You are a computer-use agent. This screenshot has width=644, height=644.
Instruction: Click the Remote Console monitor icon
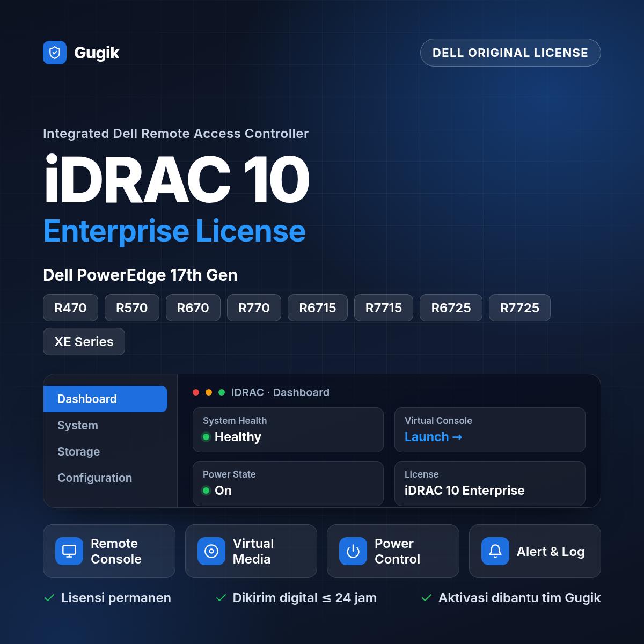(69, 551)
